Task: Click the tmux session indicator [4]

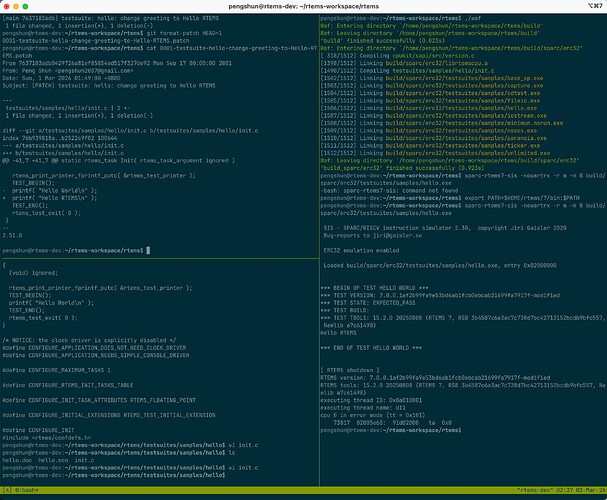Action: point(10,491)
